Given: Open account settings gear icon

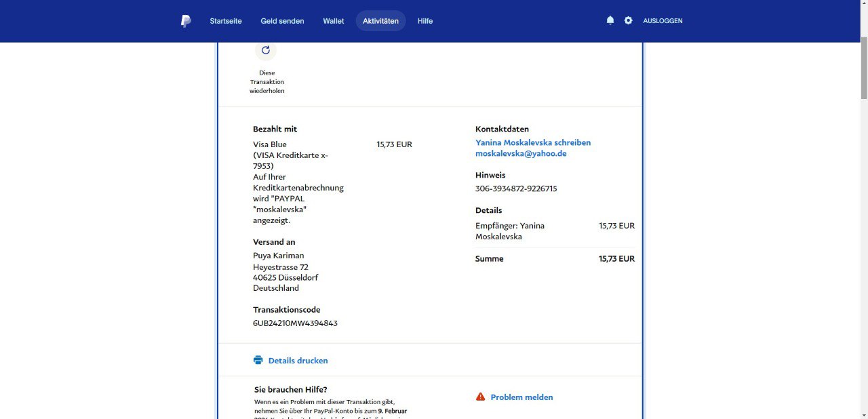Looking at the screenshot, I should (629, 20).
